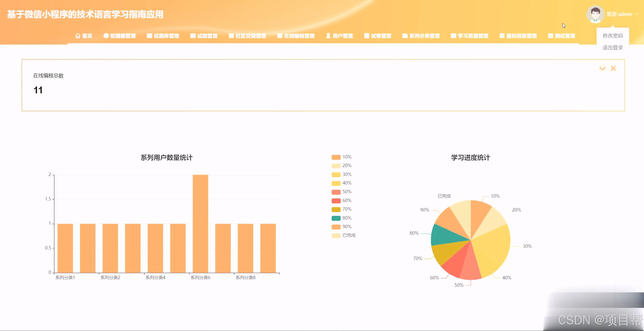Screen dimensions: 644x331
Task: Click the home icon beside 首页
Action: [x=78, y=36]
